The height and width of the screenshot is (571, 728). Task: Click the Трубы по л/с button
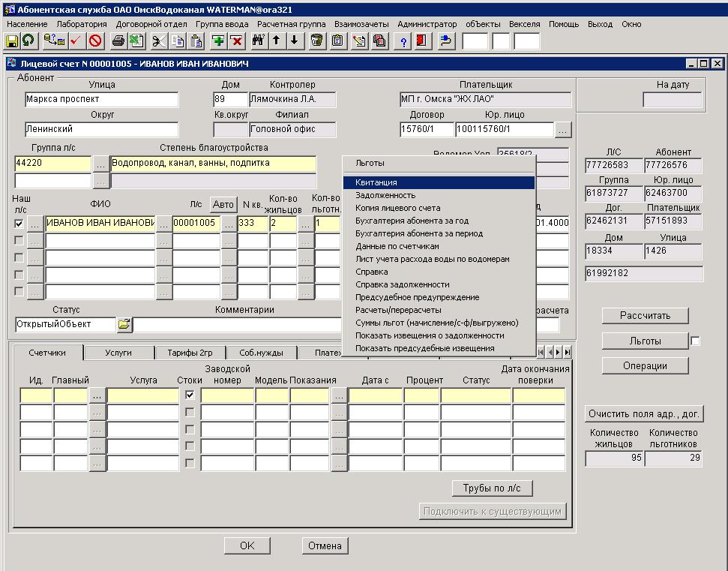[x=492, y=488]
